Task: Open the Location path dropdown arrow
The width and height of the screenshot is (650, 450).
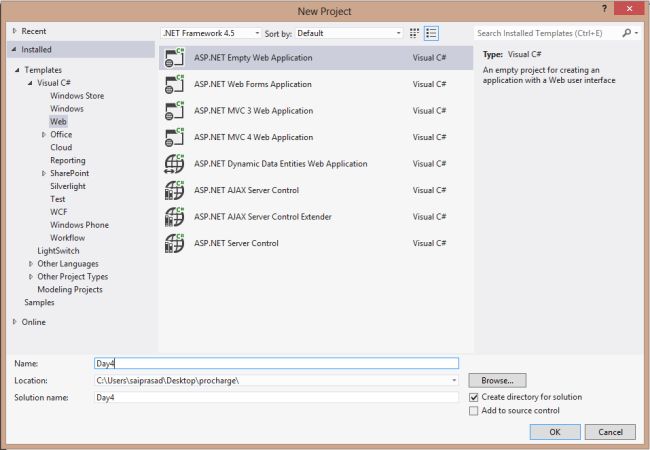Action: 454,380
